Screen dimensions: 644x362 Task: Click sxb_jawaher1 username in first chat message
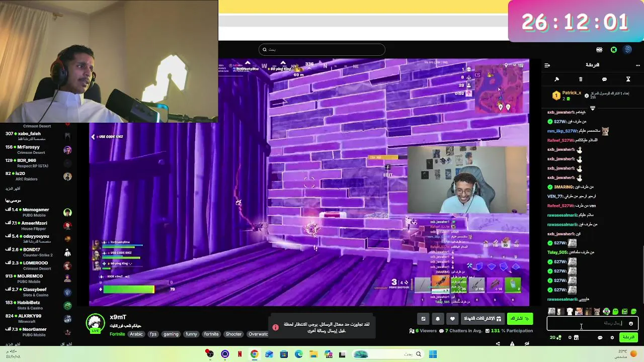(x=560, y=112)
